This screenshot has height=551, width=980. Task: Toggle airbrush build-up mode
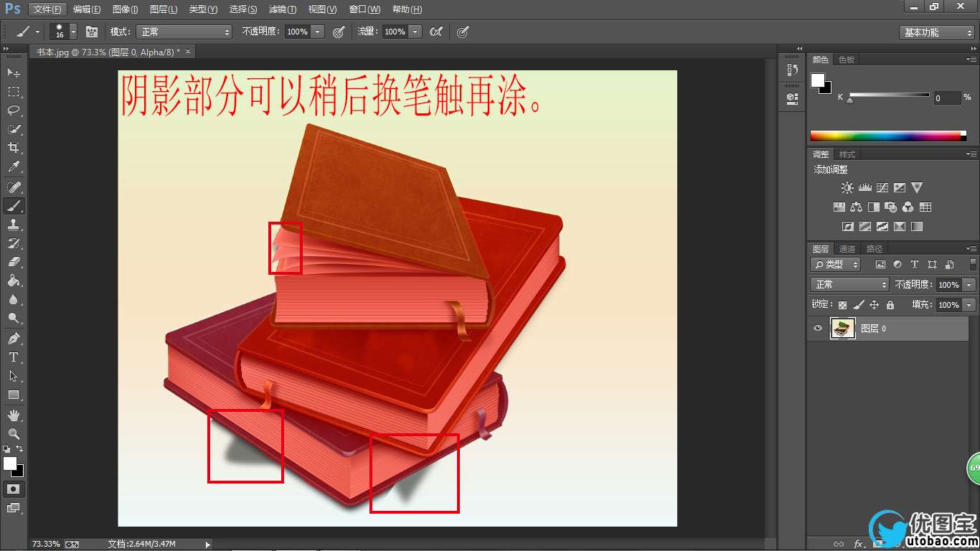pyautogui.click(x=436, y=32)
